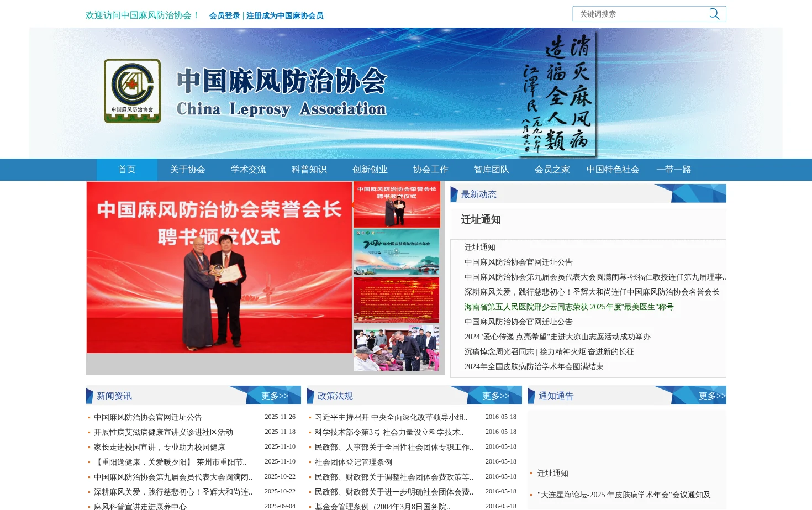Click the 新闻资讯 section heading
The image size is (812, 510).
(114, 396)
